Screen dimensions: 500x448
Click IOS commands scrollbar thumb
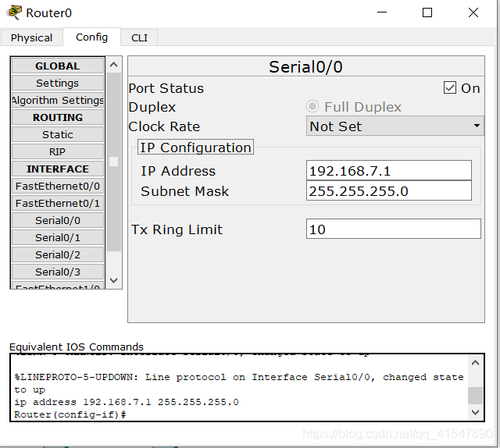[x=476, y=396]
